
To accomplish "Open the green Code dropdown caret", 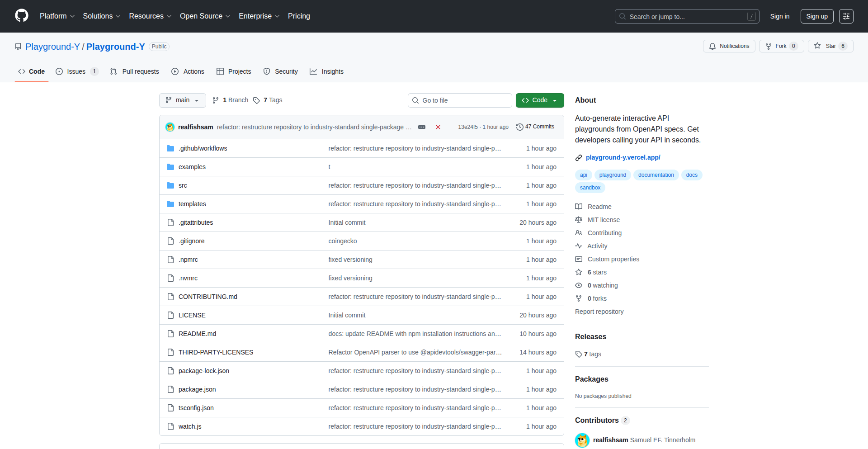I will pyautogui.click(x=555, y=100).
